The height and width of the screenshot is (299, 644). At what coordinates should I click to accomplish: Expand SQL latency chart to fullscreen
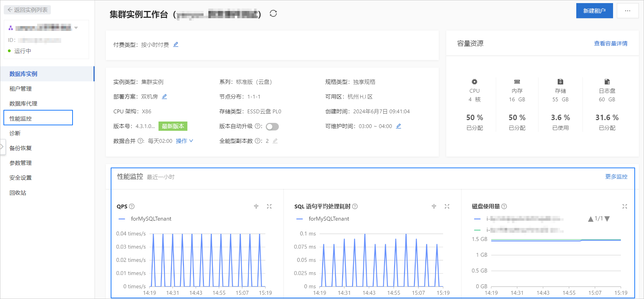(447, 206)
